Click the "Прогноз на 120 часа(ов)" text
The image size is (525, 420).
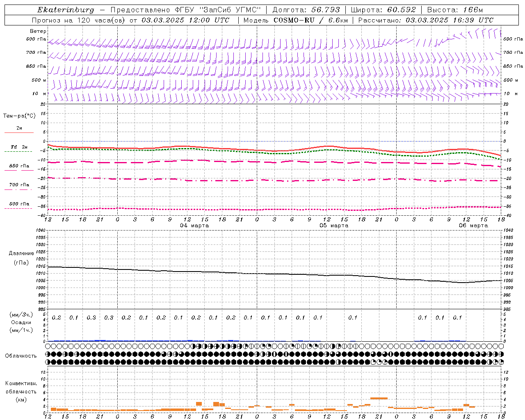(x=79, y=20)
